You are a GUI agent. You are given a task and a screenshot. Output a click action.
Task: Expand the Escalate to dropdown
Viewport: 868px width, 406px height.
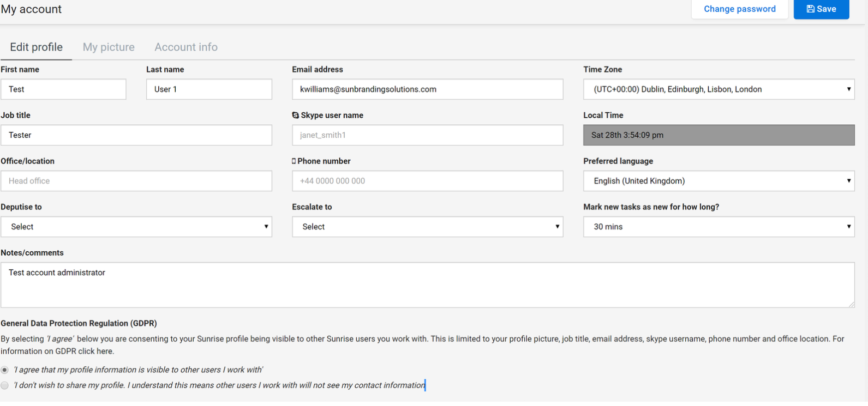427,227
